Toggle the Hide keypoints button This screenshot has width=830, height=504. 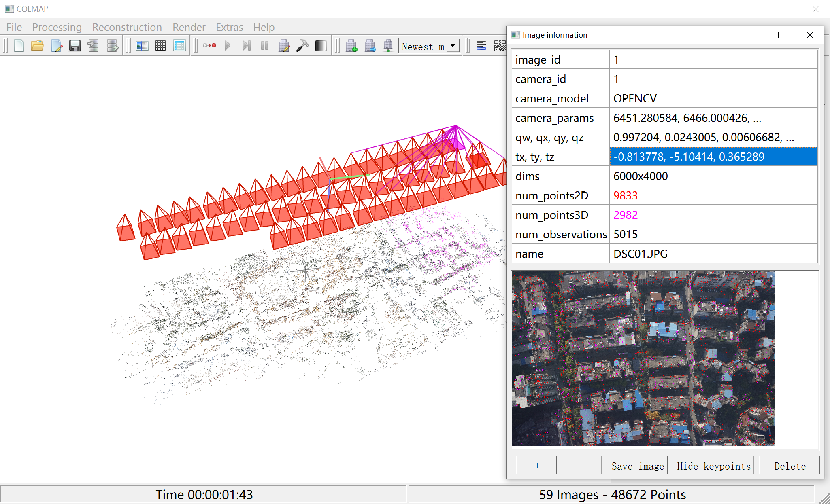pyautogui.click(x=713, y=466)
